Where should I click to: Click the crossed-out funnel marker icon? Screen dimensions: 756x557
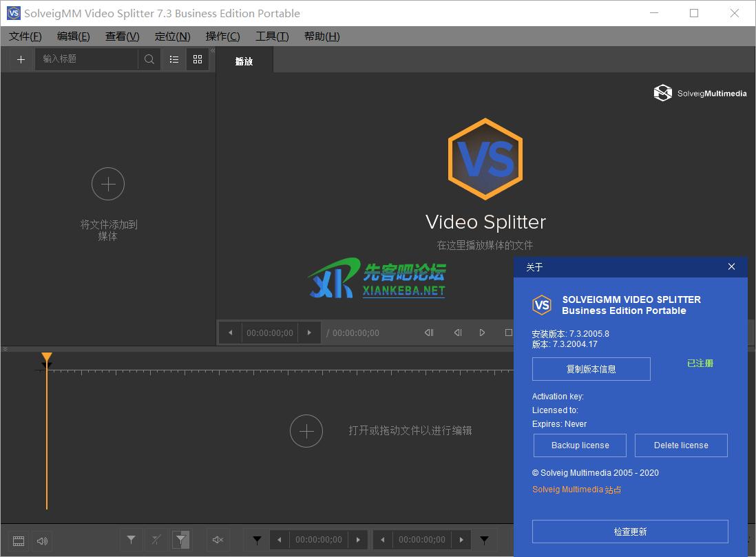pyautogui.click(x=156, y=540)
